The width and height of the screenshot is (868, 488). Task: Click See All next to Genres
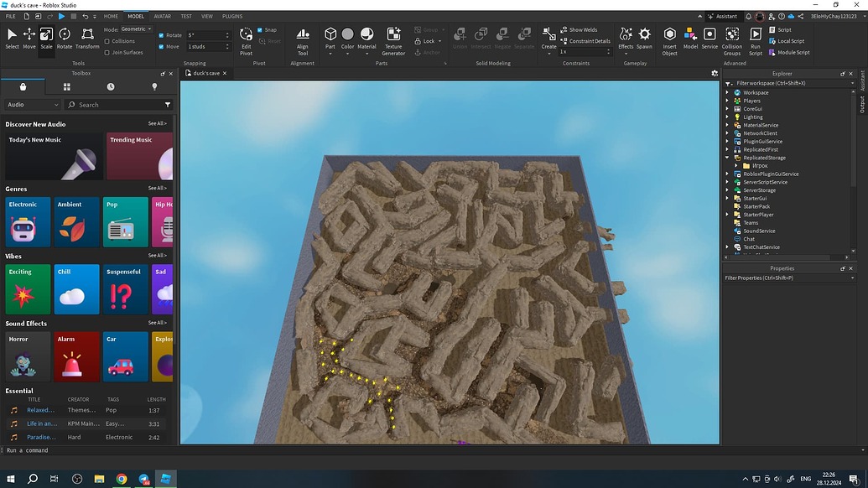pos(157,189)
